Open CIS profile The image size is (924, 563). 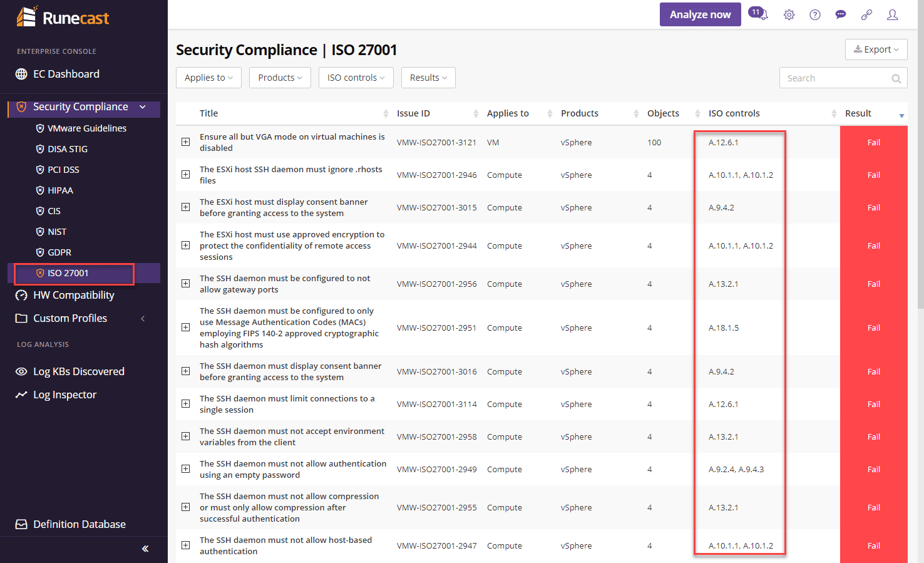pos(54,211)
